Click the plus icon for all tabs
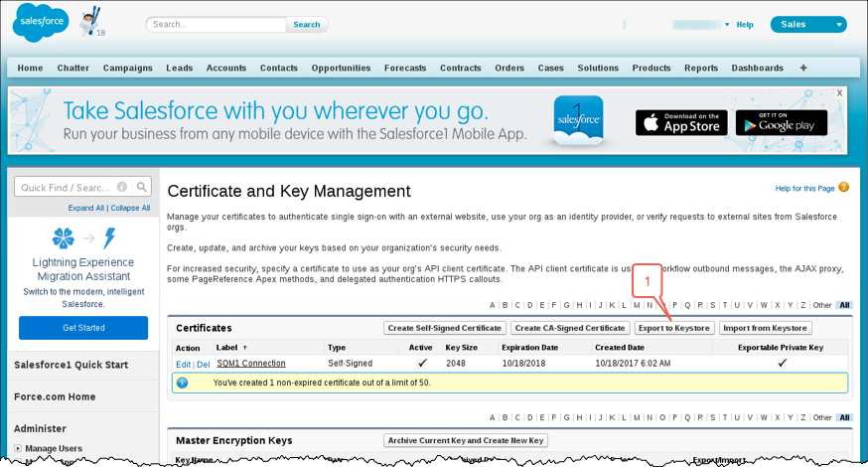 point(803,68)
